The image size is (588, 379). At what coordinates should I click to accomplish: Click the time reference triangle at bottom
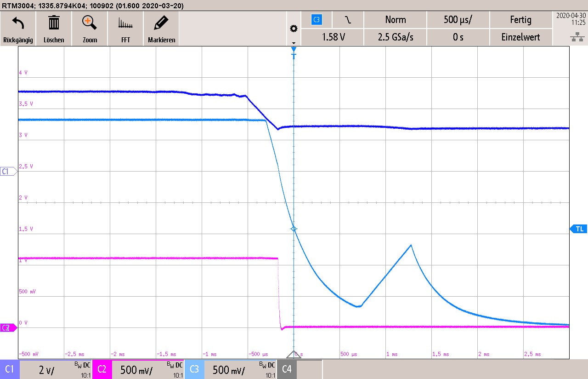pos(294,354)
